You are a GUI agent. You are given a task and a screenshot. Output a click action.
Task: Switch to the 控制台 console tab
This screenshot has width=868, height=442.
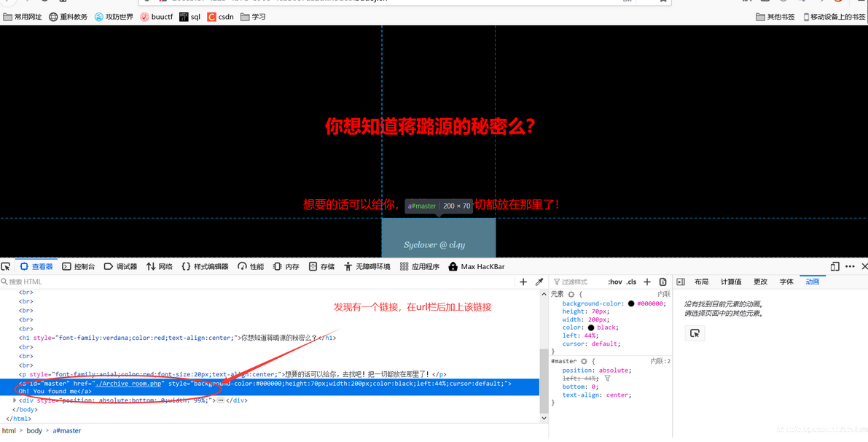(79, 266)
